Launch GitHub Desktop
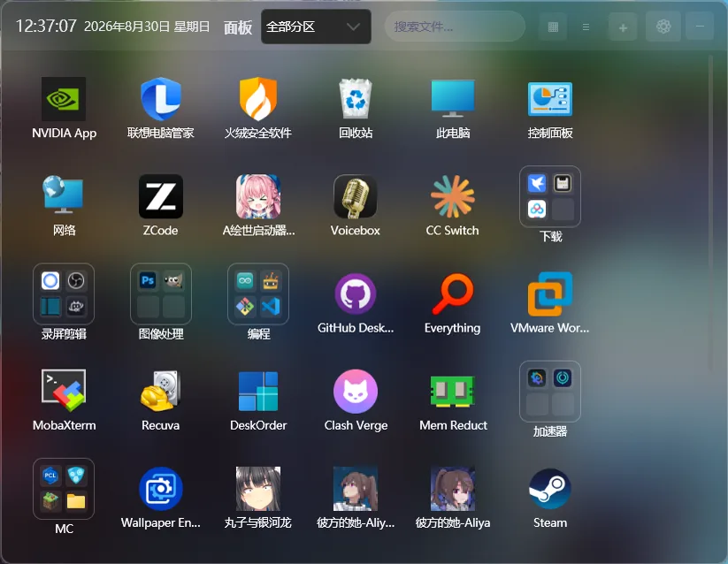Screen dimensions: 728x564 [x=356, y=293]
